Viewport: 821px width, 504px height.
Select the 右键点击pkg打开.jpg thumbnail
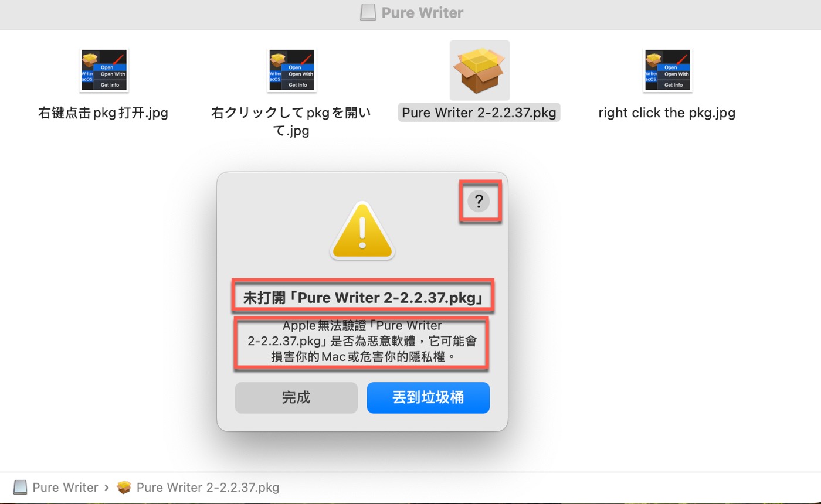[x=104, y=70]
